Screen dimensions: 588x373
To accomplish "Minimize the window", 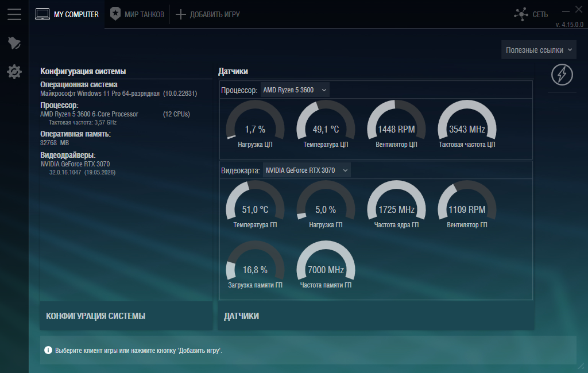I will pyautogui.click(x=566, y=11).
